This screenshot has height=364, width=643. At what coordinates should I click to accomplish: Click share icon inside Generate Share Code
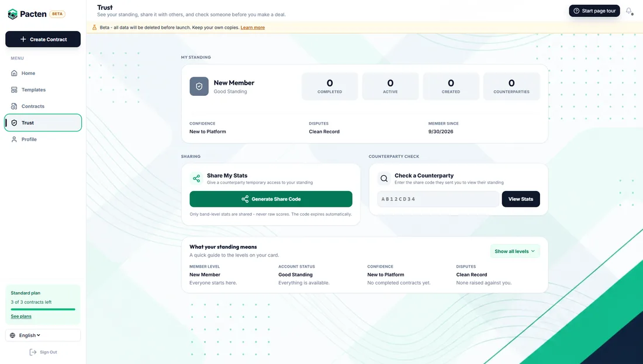click(245, 199)
